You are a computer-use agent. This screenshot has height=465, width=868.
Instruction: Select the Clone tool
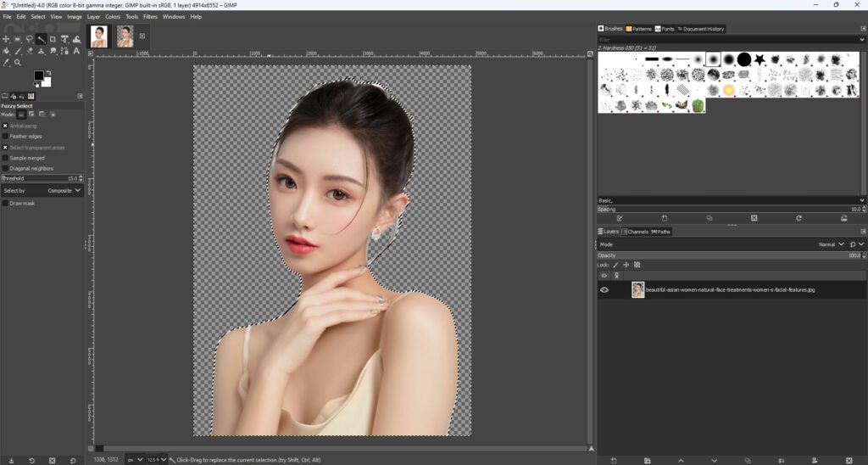click(41, 51)
